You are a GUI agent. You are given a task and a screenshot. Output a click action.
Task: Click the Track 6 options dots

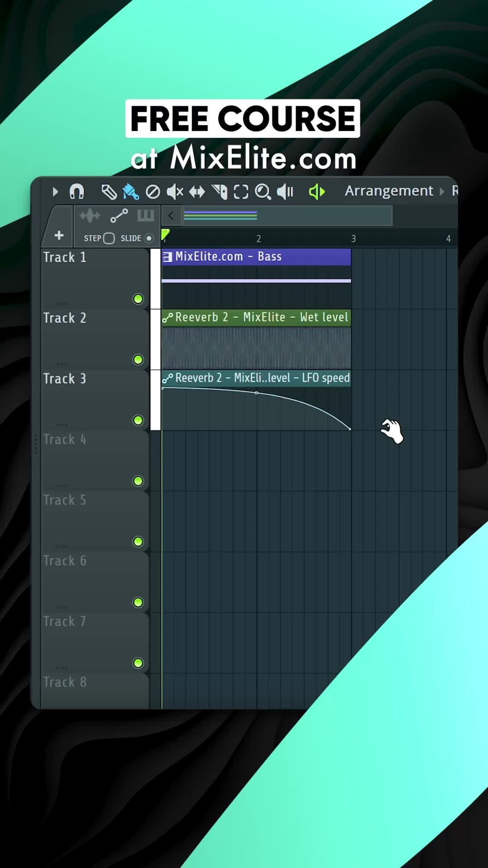pyautogui.click(x=62, y=607)
